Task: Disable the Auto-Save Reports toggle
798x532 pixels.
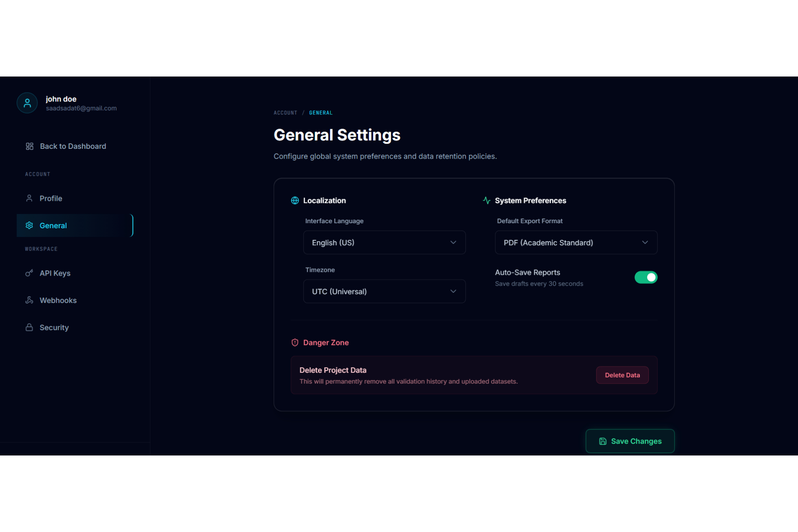Action: pos(645,277)
